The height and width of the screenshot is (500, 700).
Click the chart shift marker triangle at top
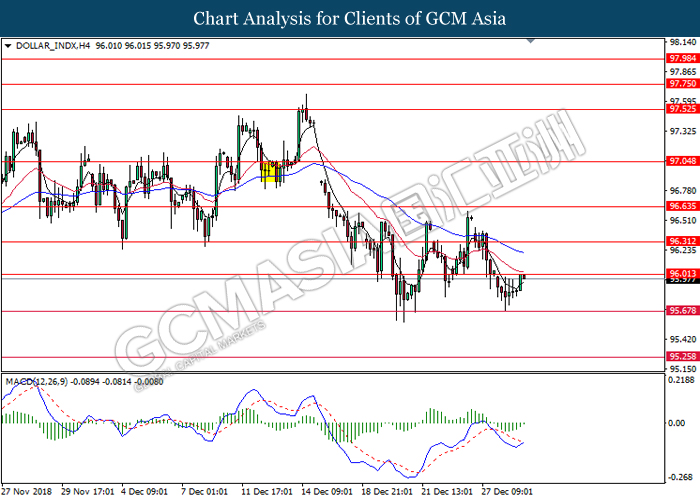pyautogui.click(x=530, y=41)
